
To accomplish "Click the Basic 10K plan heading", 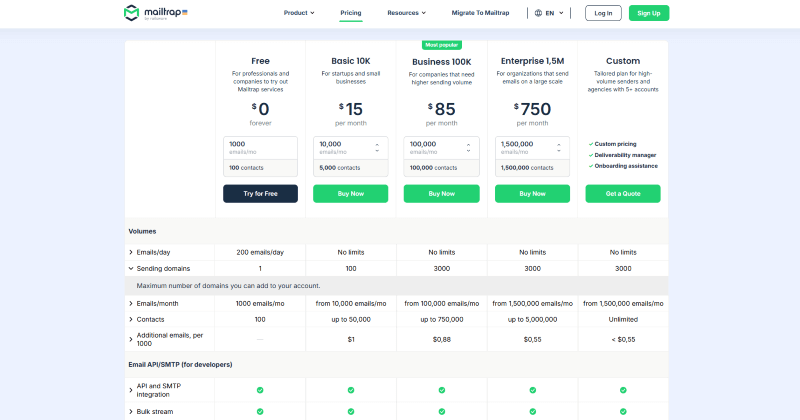I will click(351, 61).
